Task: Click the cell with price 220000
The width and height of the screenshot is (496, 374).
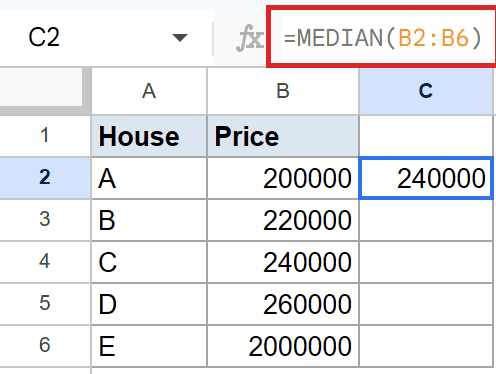Action: [283, 220]
